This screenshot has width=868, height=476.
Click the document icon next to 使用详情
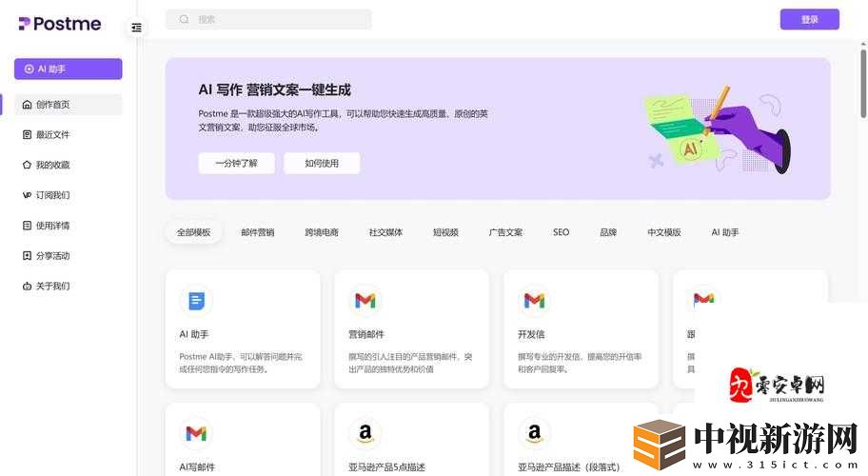click(27, 226)
